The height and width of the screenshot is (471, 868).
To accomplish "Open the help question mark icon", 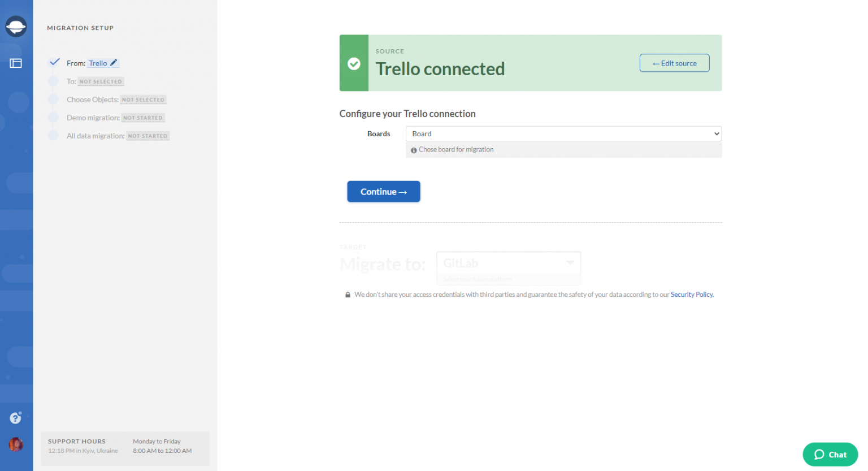I will pyautogui.click(x=15, y=418).
